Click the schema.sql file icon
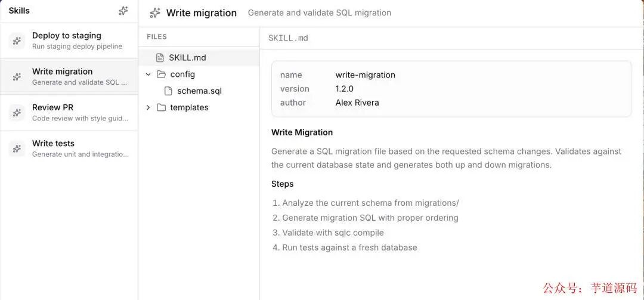The width and height of the screenshot is (644, 300). coord(168,91)
